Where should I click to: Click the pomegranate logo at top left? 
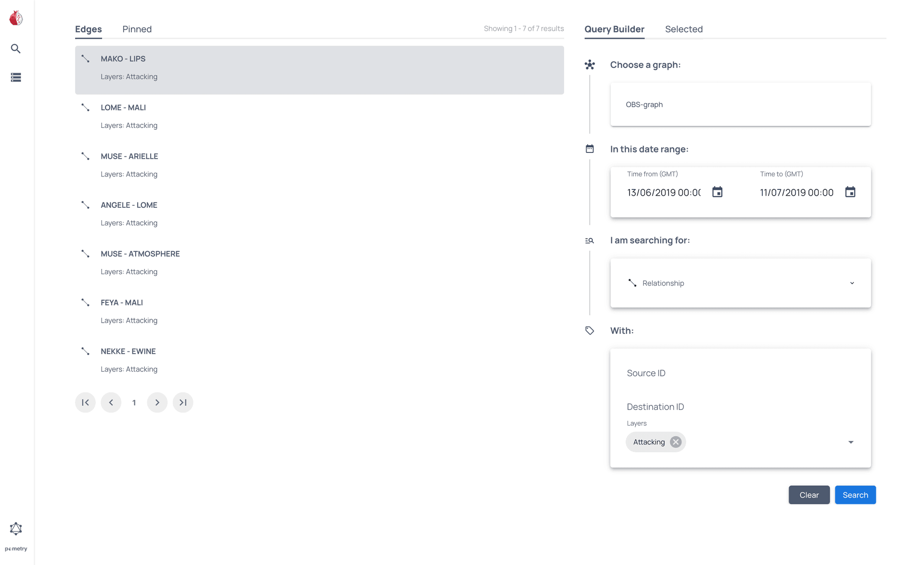[x=16, y=18]
